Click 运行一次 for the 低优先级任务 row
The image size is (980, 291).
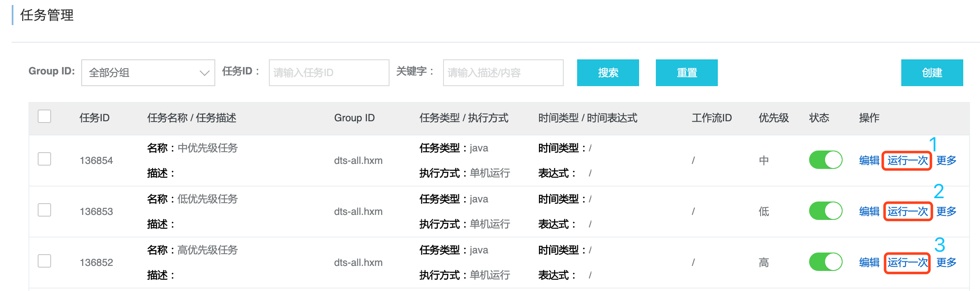click(x=907, y=212)
